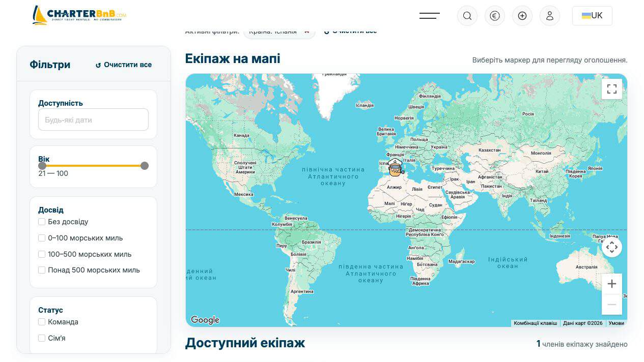The image size is (644, 362).
Task: Click the search magnifier icon
Action: pyautogui.click(x=467, y=16)
